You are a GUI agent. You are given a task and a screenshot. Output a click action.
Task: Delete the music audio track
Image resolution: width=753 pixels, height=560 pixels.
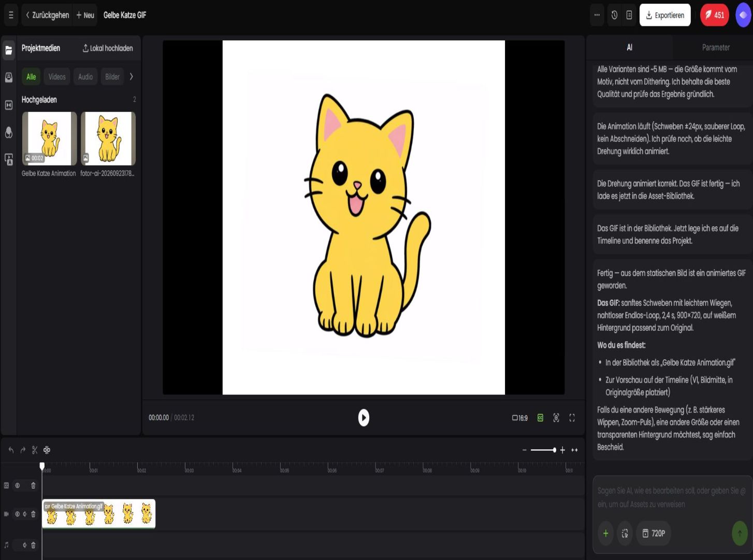click(x=33, y=545)
